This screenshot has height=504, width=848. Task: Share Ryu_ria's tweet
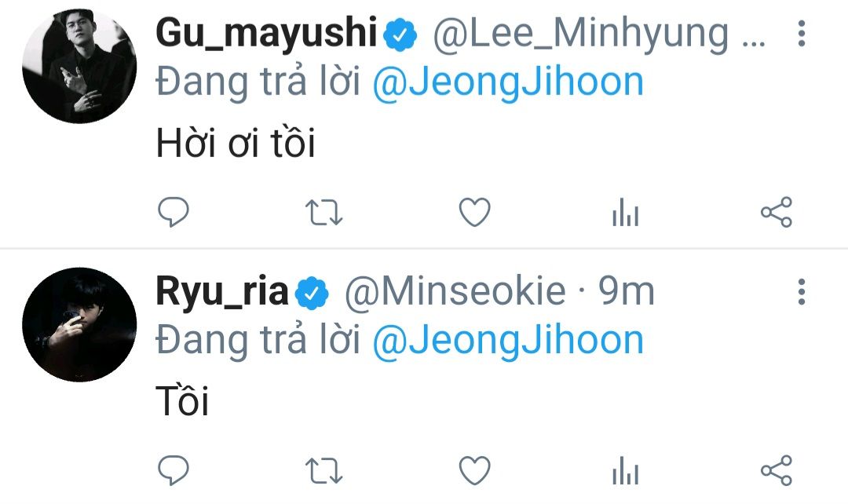click(777, 470)
